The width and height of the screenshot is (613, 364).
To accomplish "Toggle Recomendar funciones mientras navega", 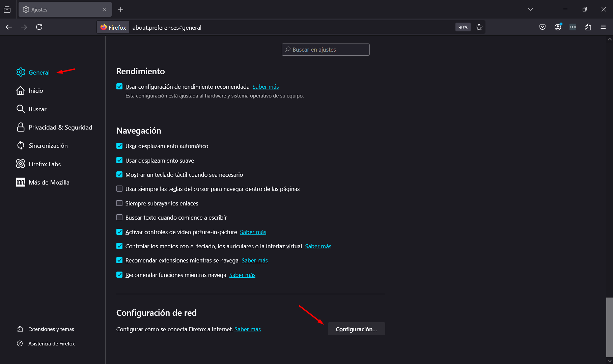I will point(119,275).
